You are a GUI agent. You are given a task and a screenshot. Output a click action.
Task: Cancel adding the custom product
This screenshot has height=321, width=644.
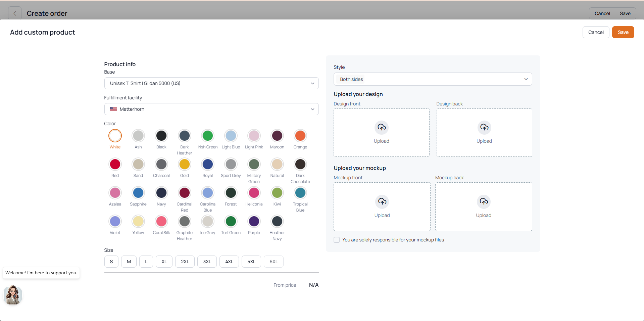(596, 32)
